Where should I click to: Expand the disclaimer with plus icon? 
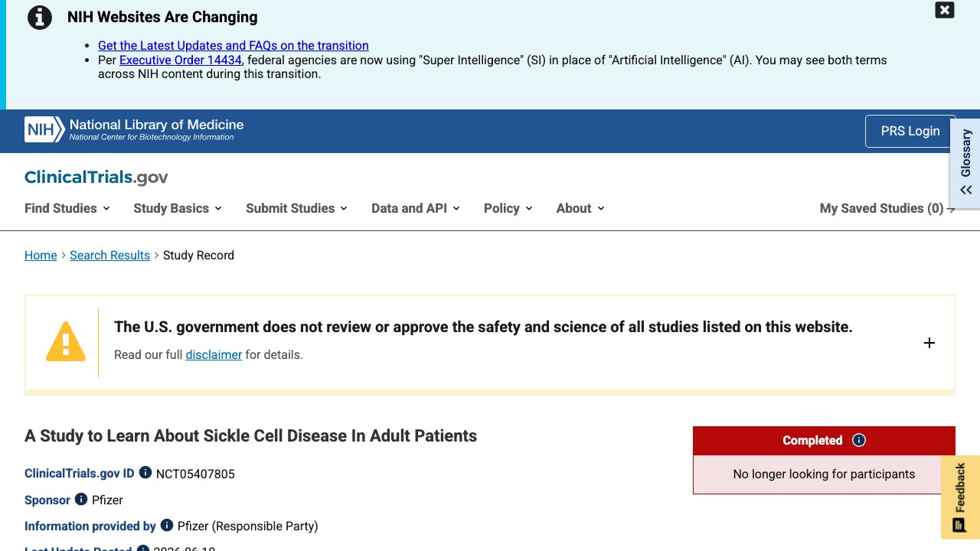tap(929, 343)
